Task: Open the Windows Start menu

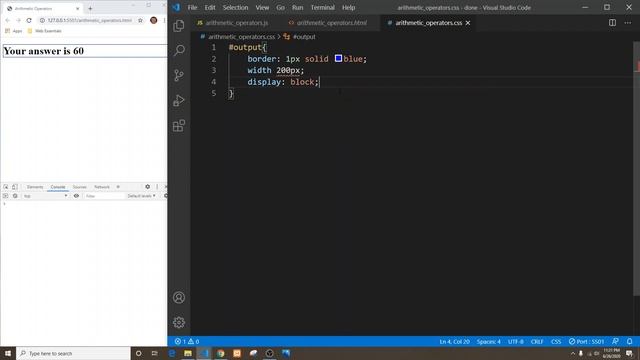Action: (8, 353)
